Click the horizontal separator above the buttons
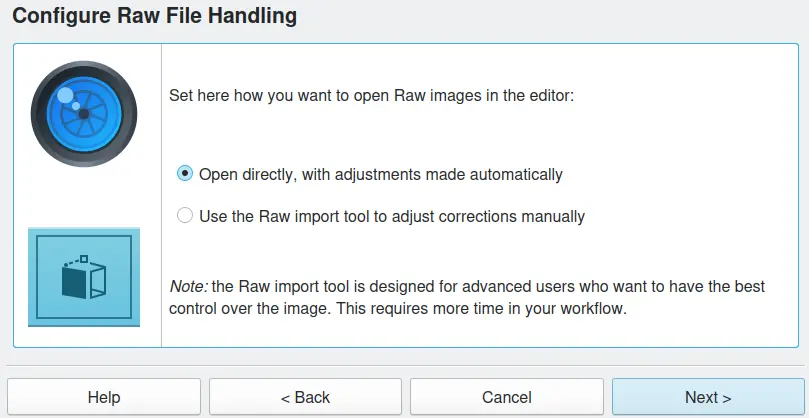Screen dimensions: 809x418 404,365
